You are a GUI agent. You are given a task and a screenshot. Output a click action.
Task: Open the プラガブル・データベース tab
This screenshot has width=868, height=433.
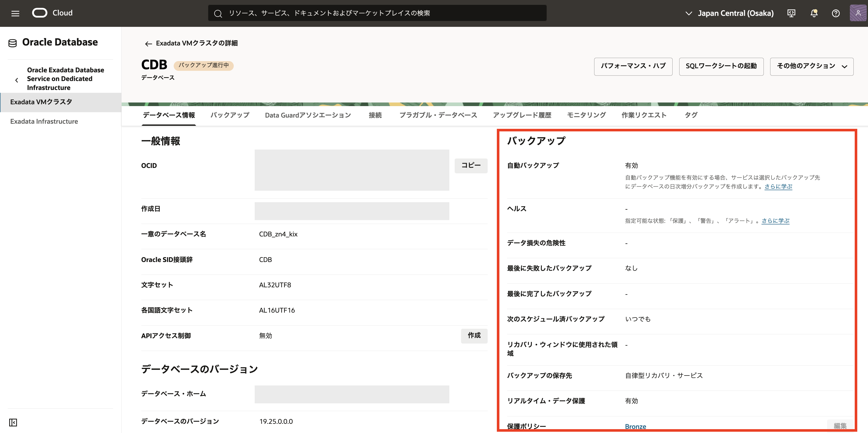click(x=438, y=115)
